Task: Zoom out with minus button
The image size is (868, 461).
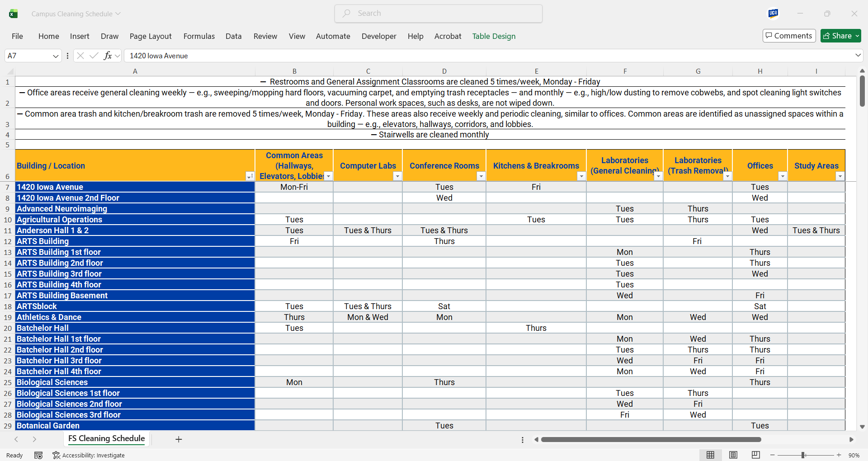Action: click(773, 455)
